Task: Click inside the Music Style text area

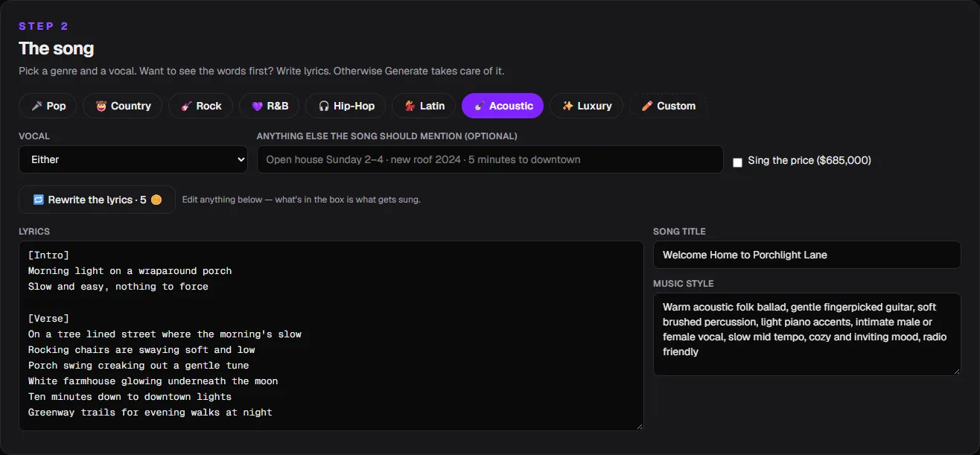Action: [x=807, y=334]
